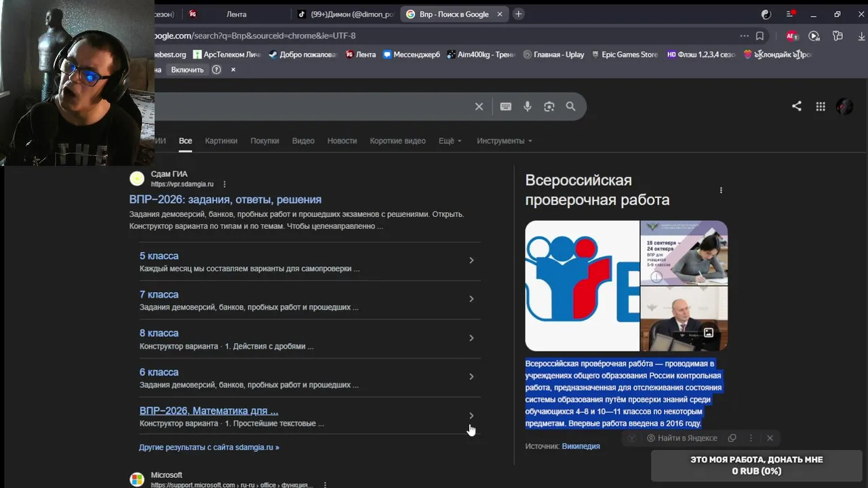This screenshot has height=488, width=868.
Task: Click the share icon on results page
Action: coord(797,106)
